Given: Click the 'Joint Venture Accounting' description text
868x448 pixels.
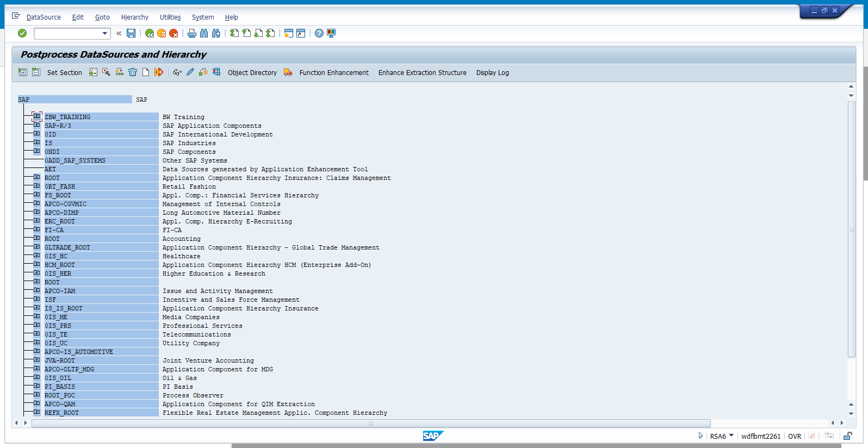Looking at the screenshot, I should 208,360.
